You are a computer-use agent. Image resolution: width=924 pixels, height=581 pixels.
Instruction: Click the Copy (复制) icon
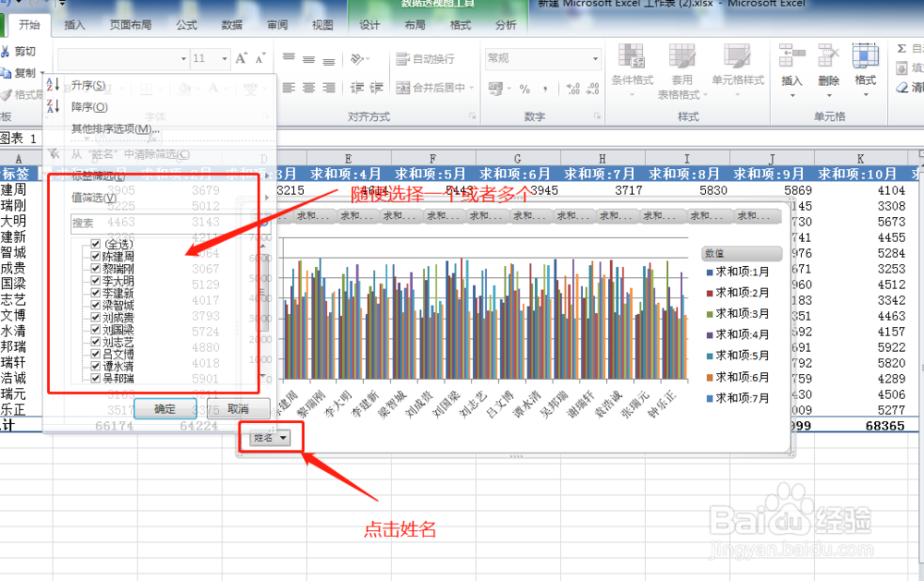point(6,73)
